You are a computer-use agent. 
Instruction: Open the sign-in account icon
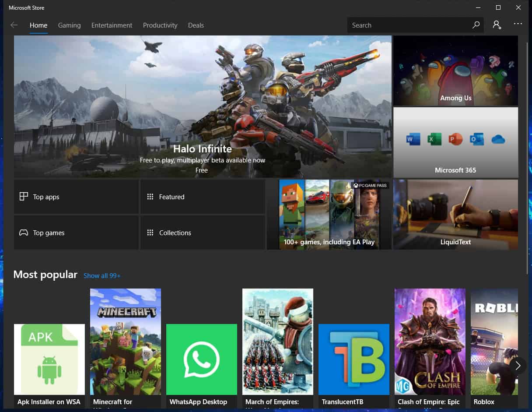[x=497, y=25]
